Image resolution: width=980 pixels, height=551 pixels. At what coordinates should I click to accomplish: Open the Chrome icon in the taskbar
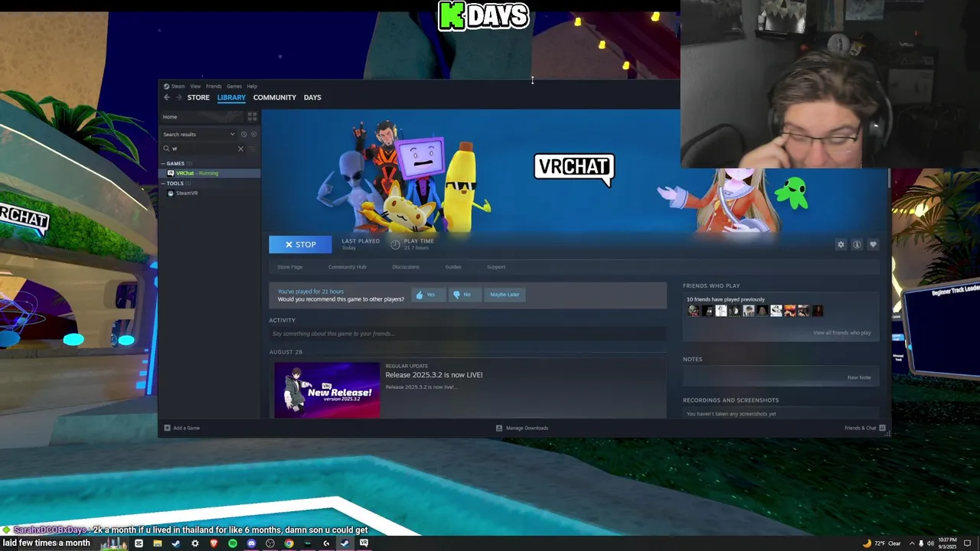pyautogui.click(x=289, y=543)
